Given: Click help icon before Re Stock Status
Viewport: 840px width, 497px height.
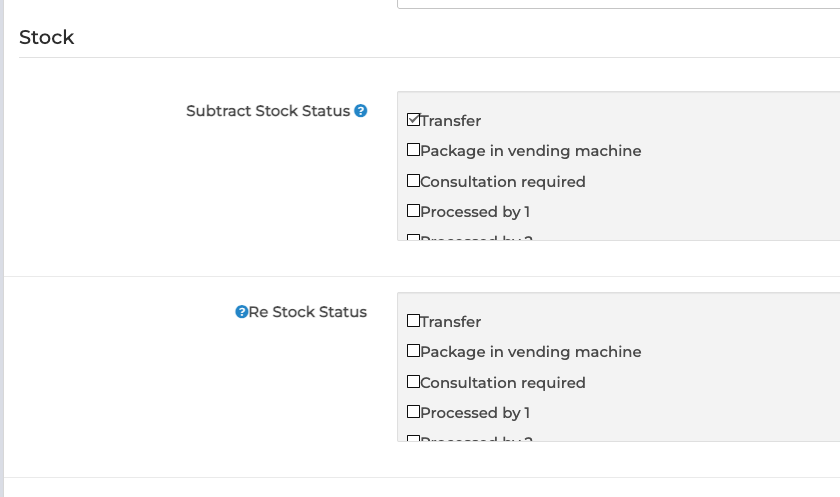Looking at the screenshot, I should point(241,312).
